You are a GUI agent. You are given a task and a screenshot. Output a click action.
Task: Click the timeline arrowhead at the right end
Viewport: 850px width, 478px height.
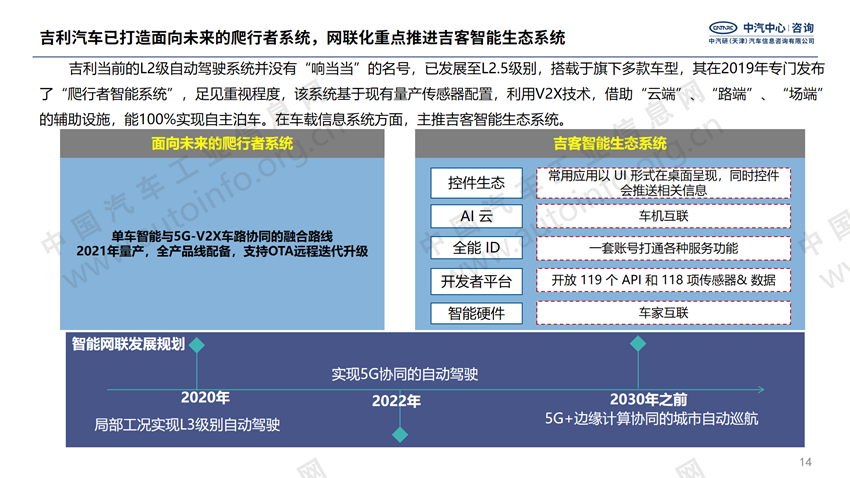tap(761, 389)
